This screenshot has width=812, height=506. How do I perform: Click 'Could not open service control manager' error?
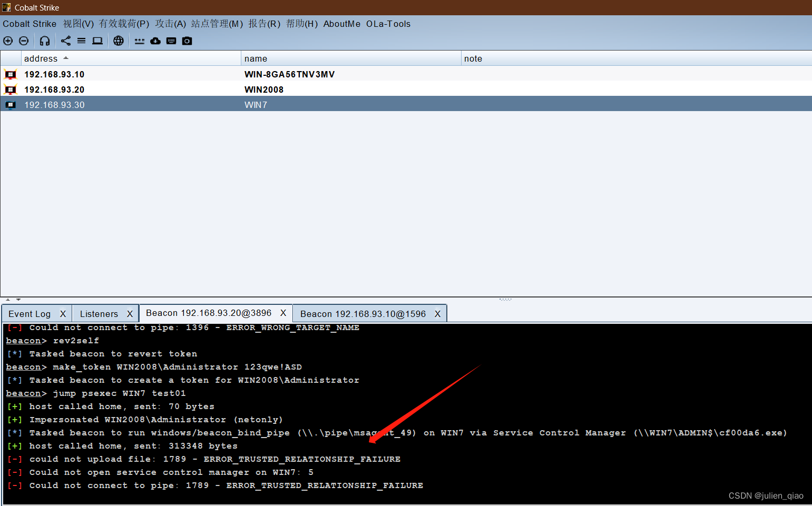[x=160, y=472]
